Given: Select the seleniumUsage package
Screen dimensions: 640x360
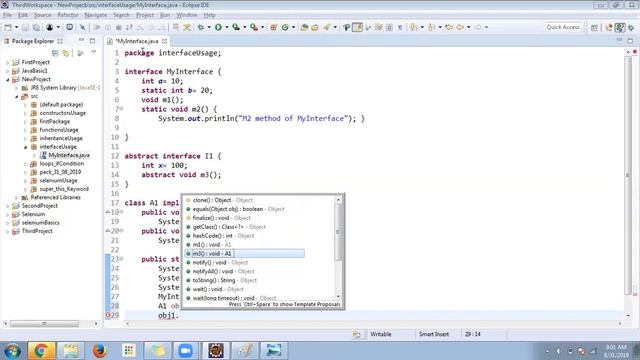Looking at the screenshot, I should 58,180.
